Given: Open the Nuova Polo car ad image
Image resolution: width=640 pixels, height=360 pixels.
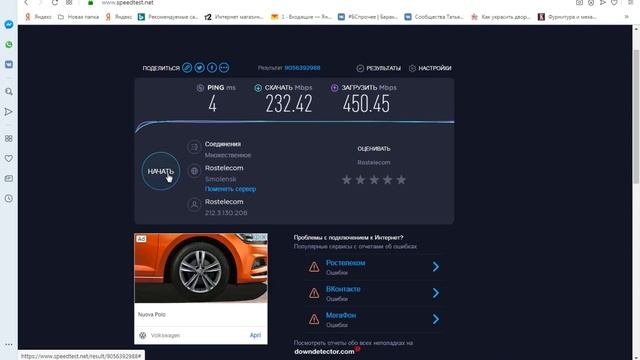Looking at the screenshot, I should point(201,268).
